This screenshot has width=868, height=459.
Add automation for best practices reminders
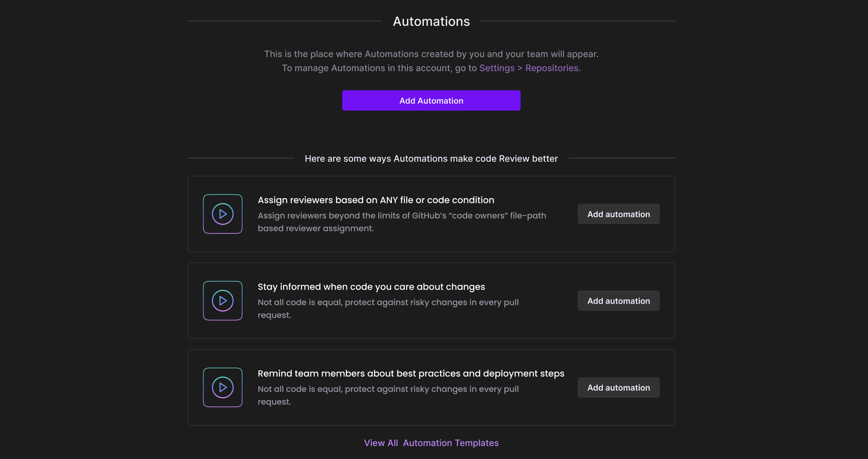click(618, 387)
